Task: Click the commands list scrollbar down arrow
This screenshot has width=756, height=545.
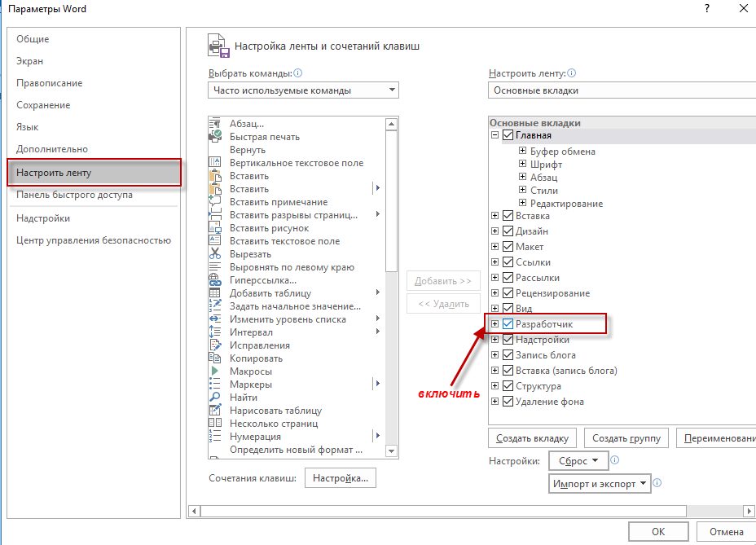Action: 392,451
